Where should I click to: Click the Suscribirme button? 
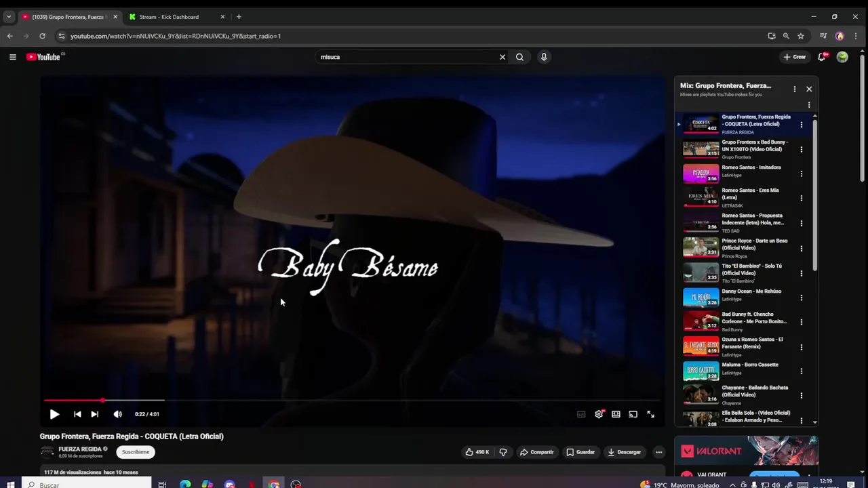click(x=136, y=452)
